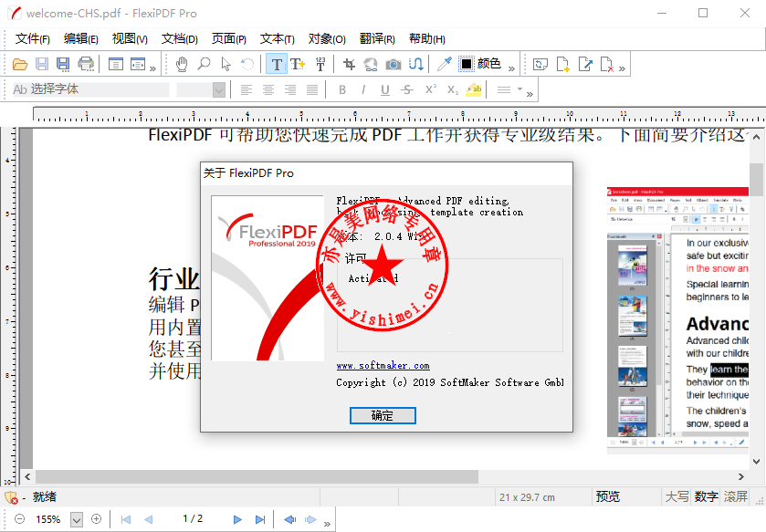Confirm About dialog with 确定 button

[x=383, y=415]
